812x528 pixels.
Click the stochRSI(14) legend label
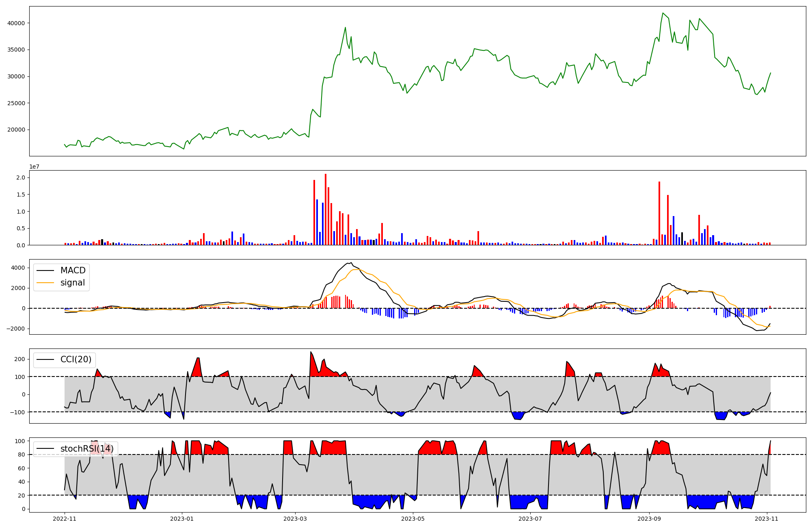(87, 449)
